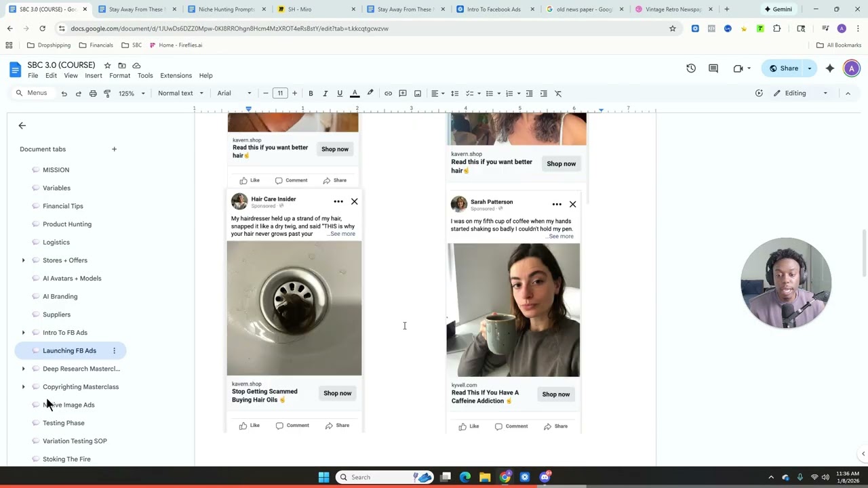Star the SBC 3.0 document
This screenshot has width=868, height=488.
click(x=107, y=65)
